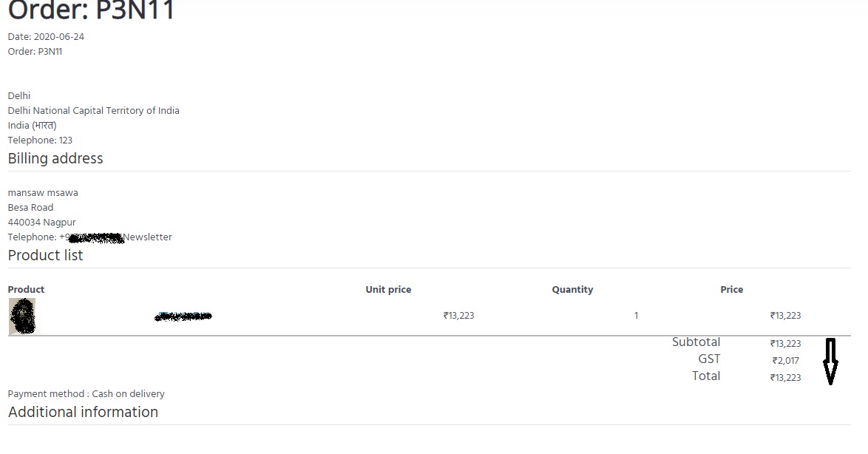Click the Newsletter text in billing address
The image size is (868, 454).
coord(148,237)
